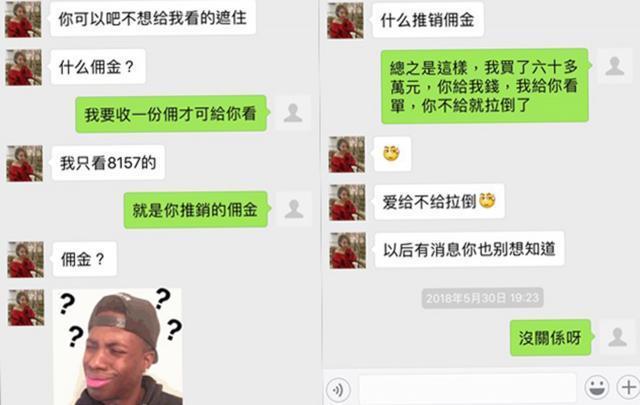Open the emoji smiley picker

click(597, 387)
